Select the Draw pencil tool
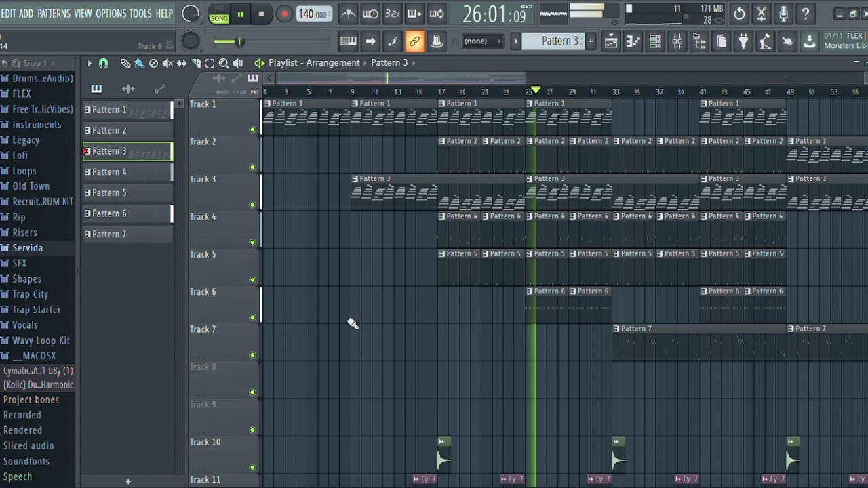Viewport: 868px width, 488px height. [125, 63]
